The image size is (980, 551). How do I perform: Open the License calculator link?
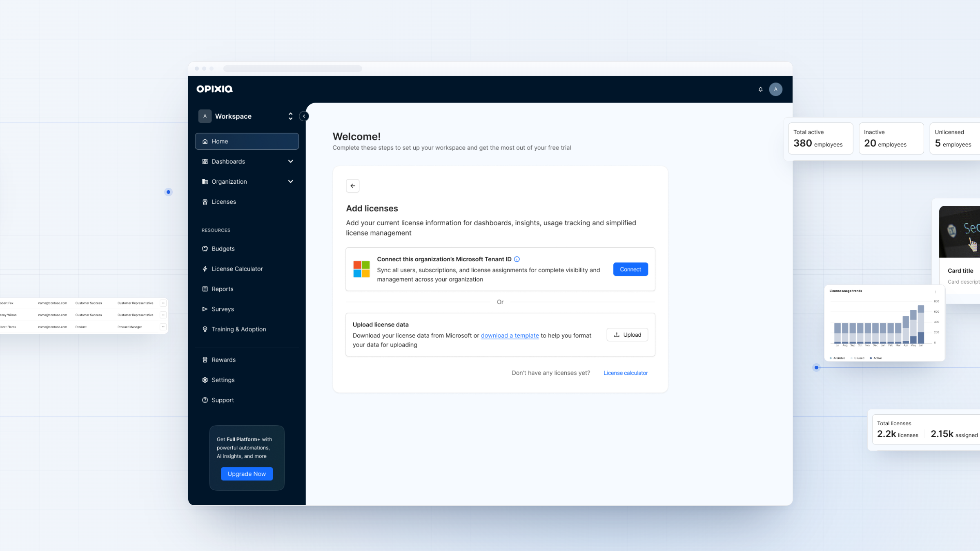(x=626, y=373)
